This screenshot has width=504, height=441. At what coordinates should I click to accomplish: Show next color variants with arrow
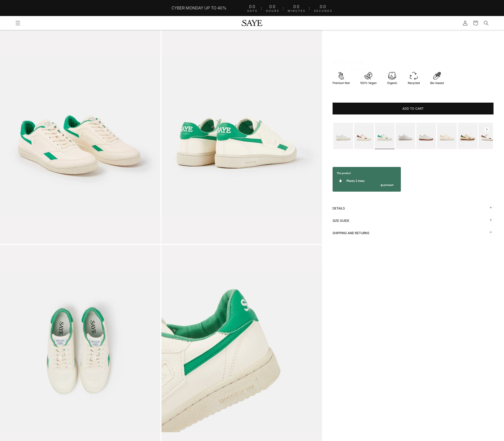[487, 129]
